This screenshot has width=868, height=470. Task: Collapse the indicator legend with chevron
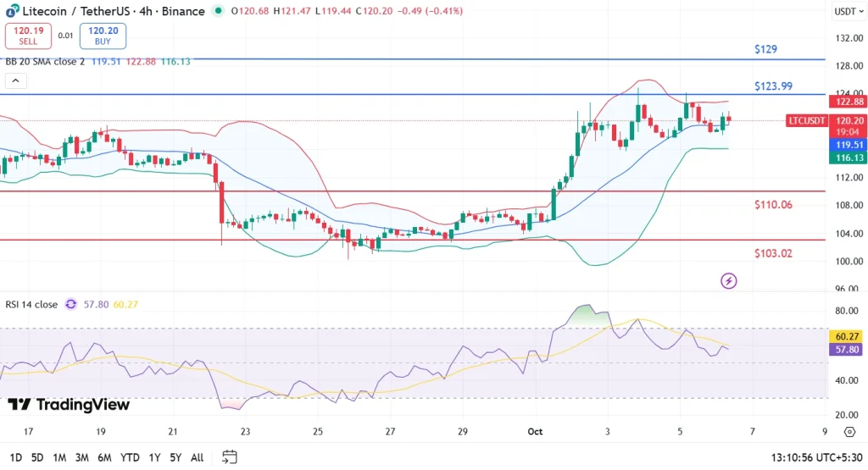[x=15, y=81]
